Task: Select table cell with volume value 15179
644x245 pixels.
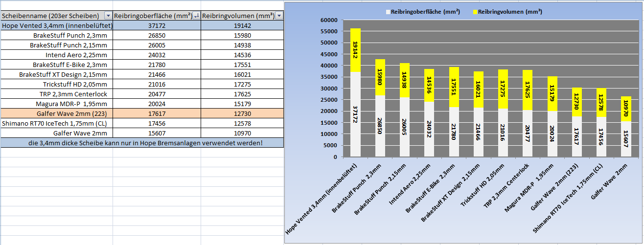Action: coord(242,104)
